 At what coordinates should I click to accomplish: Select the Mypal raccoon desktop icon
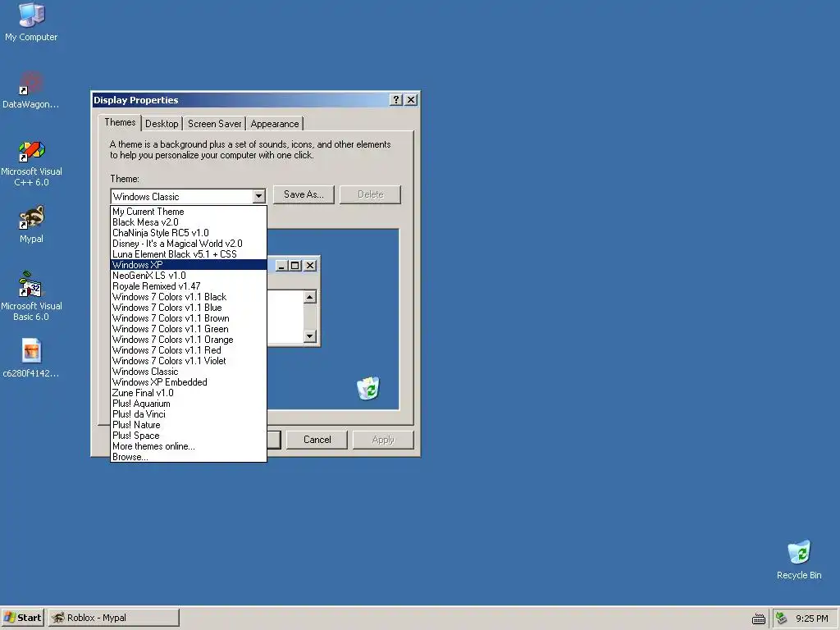(31, 224)
